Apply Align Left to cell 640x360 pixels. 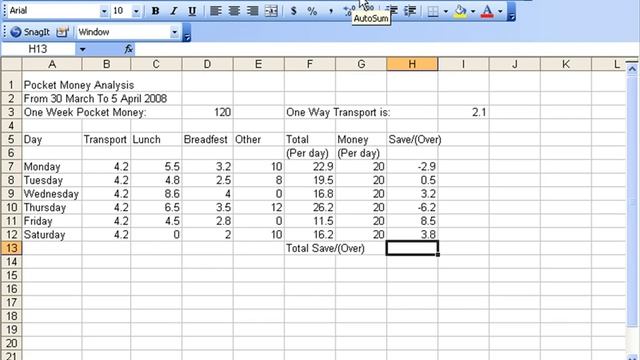tap(216, 11)
